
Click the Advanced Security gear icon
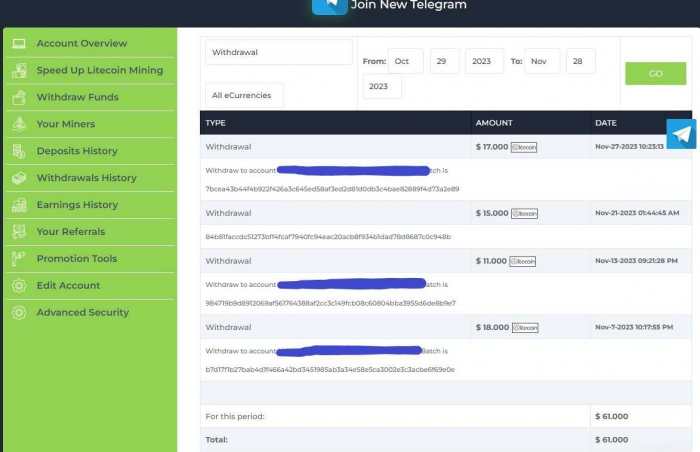tap(18, 313)
